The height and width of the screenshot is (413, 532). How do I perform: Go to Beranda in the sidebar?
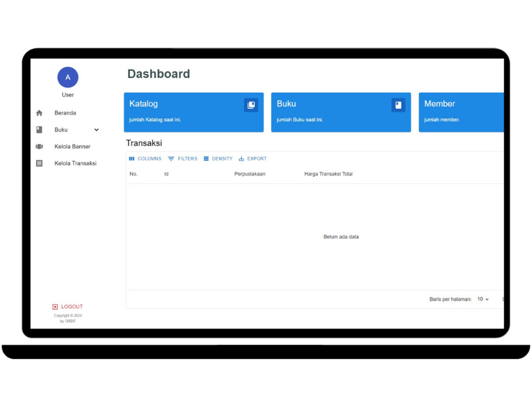(65, 113)
